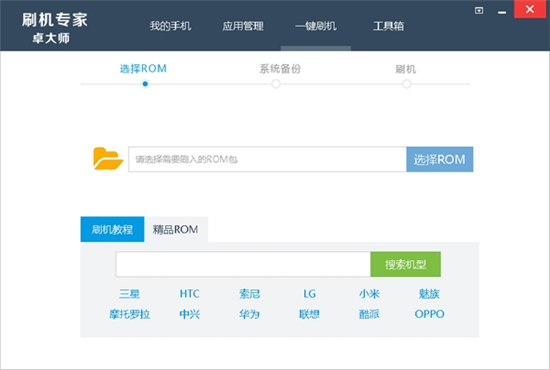Image resolution: width=550 pixels, height=370 pixels.
Task: Open the 三星 brand link
Action: point(129,294)
